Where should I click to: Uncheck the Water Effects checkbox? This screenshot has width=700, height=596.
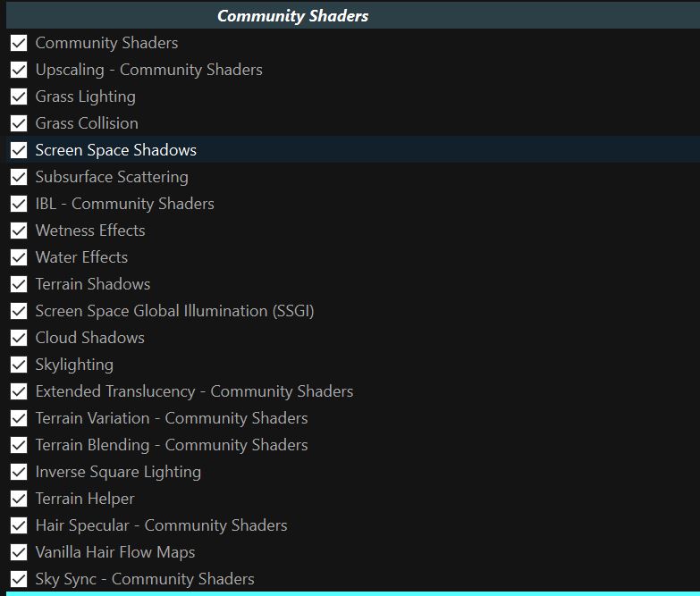point(19,257)
